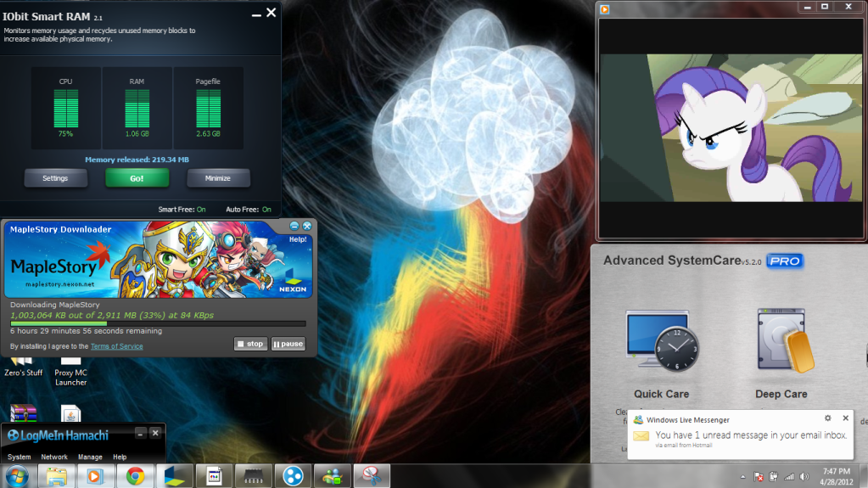Click the envelope icon in Messenger notification

tap(641, 436)
